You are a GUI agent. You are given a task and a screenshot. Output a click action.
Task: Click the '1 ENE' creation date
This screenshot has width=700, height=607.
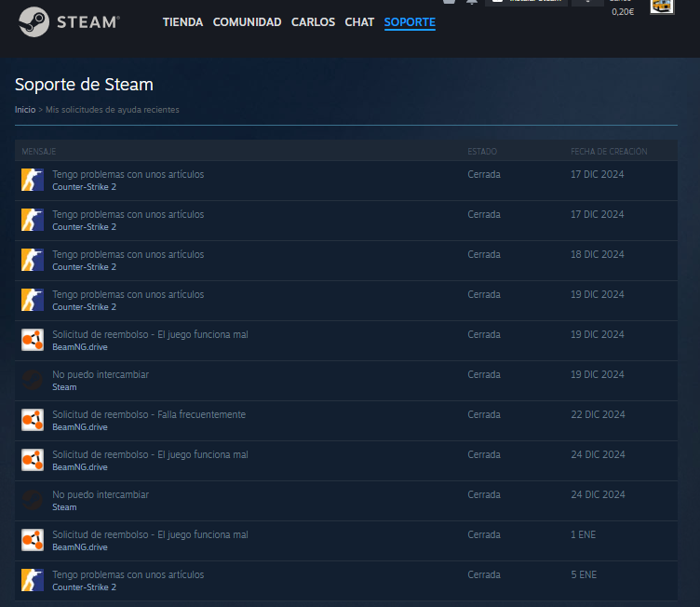pyautogui.click(x=583, y=534)
